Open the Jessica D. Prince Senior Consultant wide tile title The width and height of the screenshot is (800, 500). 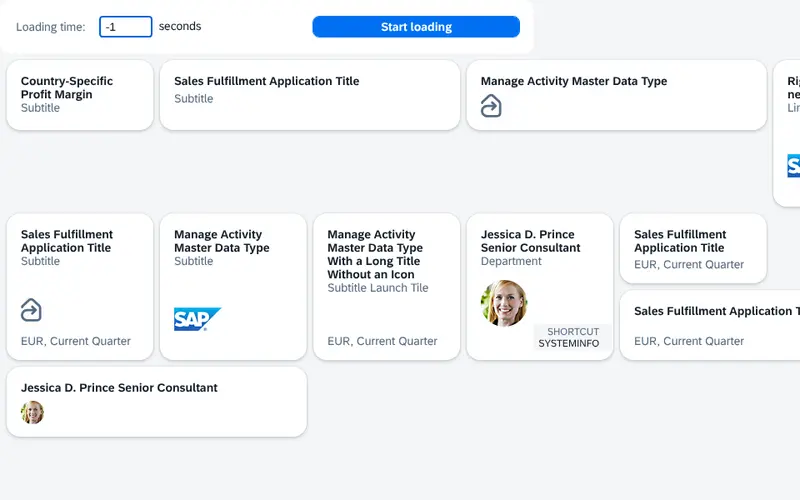click(119, 388)
